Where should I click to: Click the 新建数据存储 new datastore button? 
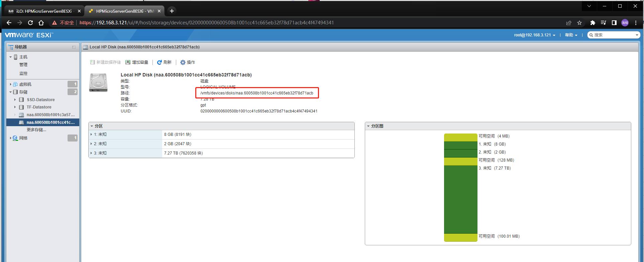coord(105,62)
